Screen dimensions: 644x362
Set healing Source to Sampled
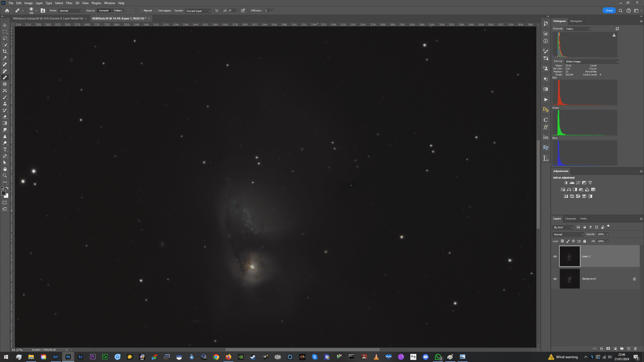pyautogui.click(x=104, y=11)
